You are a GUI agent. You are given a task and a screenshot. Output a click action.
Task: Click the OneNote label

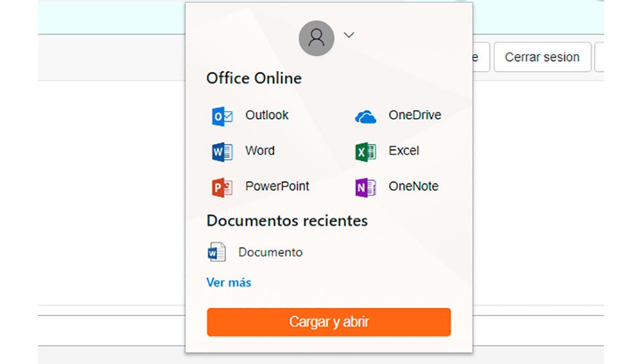point(413,186)
